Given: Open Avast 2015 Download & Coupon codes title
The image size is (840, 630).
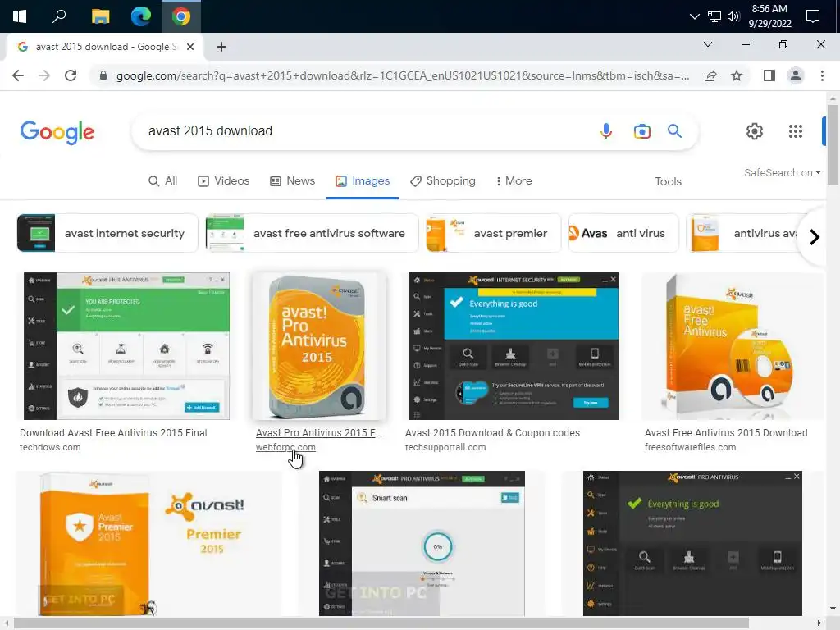Looking at the screenshot, I should pyautogui.click(x=492, y=433).
